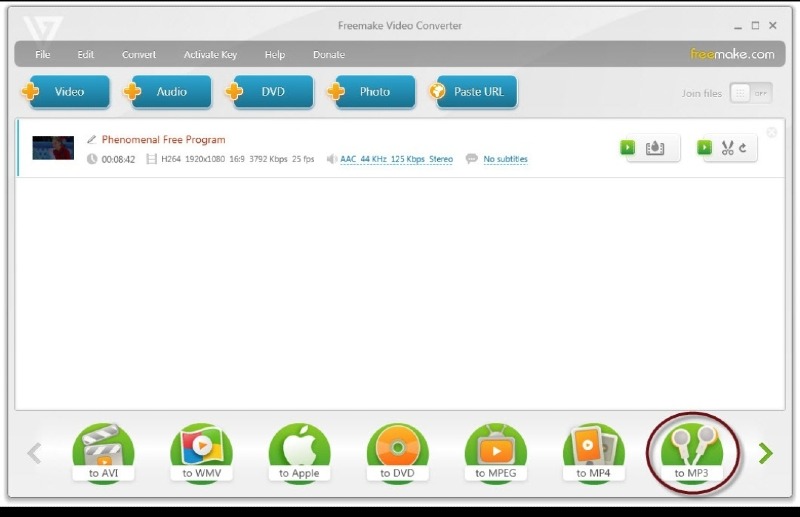Click the video thumbnail of Phenomenal Free Program
Screen dimensions: 800x517
coord(53,148)
